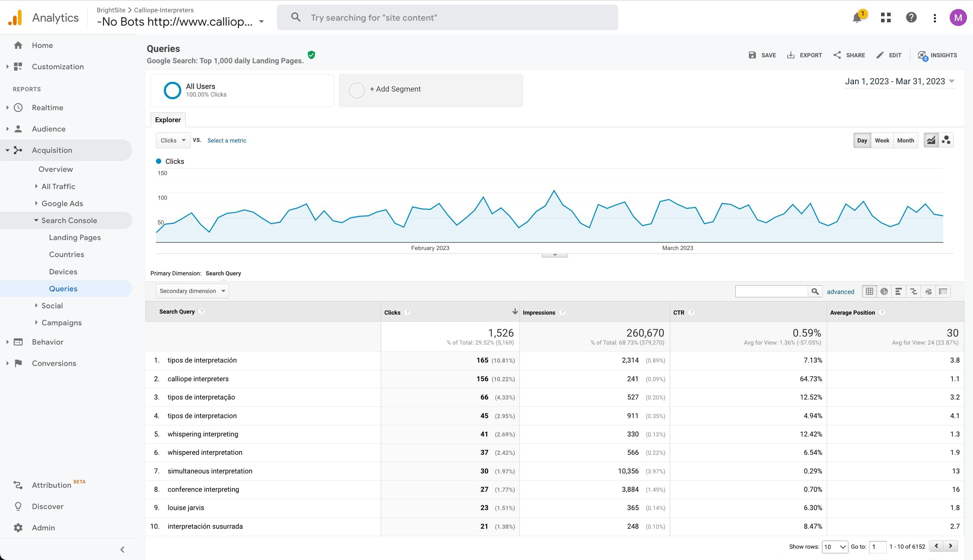Switch to motion chart view icon

click(946, 140)
